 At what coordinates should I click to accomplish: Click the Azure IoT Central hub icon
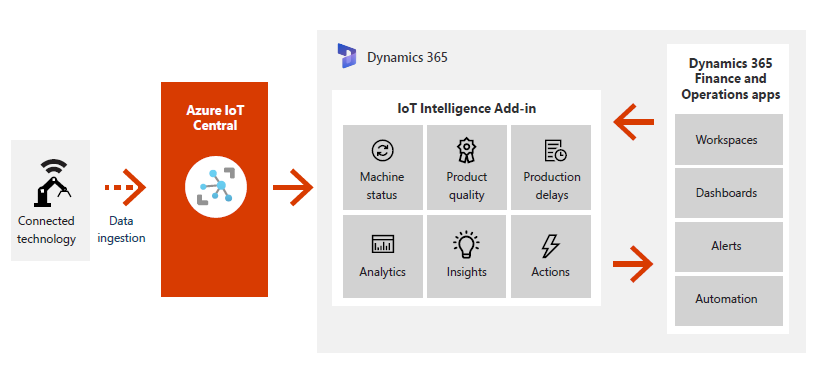pos(216,187)
